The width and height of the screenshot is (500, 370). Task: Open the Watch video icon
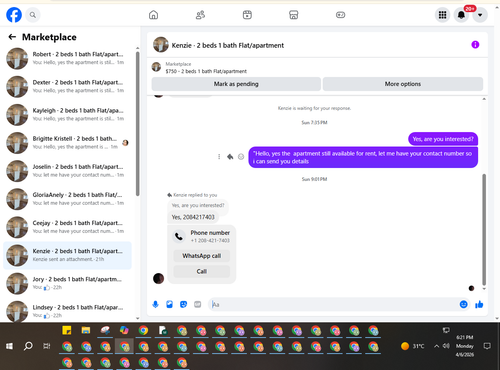(247, 15)
